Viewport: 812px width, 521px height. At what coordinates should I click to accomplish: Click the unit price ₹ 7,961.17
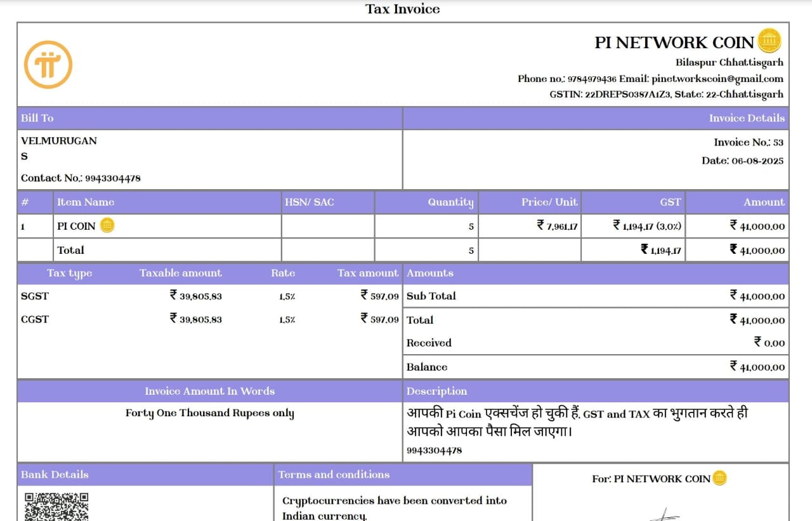click(x=557, y=225)
